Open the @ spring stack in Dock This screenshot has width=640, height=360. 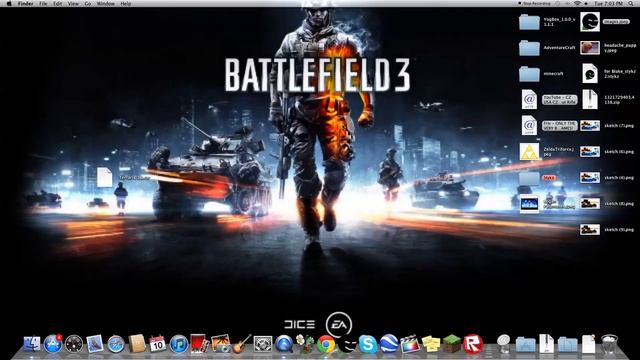pyautogui.click(x=504, y=344)
